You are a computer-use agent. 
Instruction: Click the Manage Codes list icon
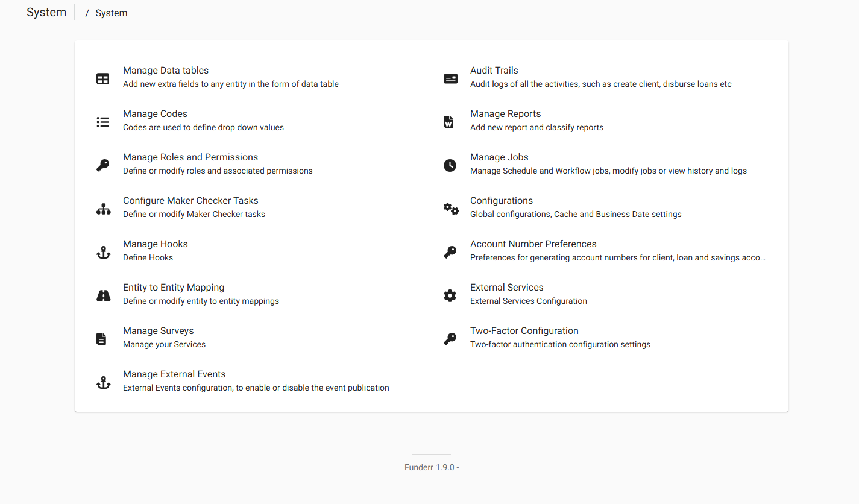point(103,121)
